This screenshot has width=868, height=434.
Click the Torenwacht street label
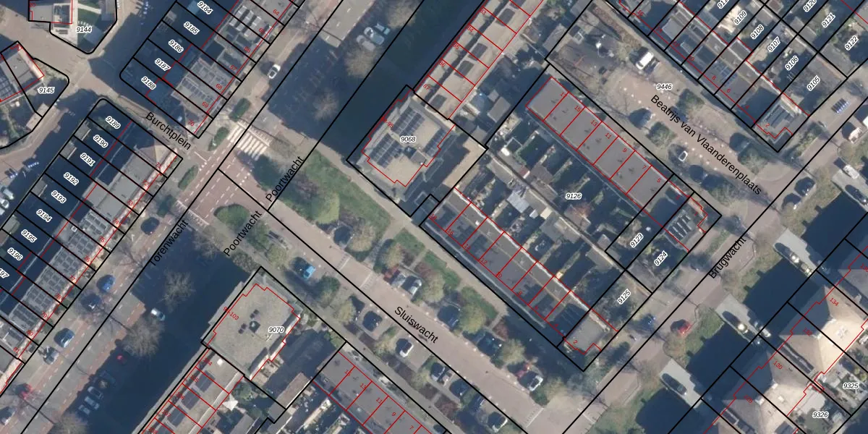(x=163, y=243)
